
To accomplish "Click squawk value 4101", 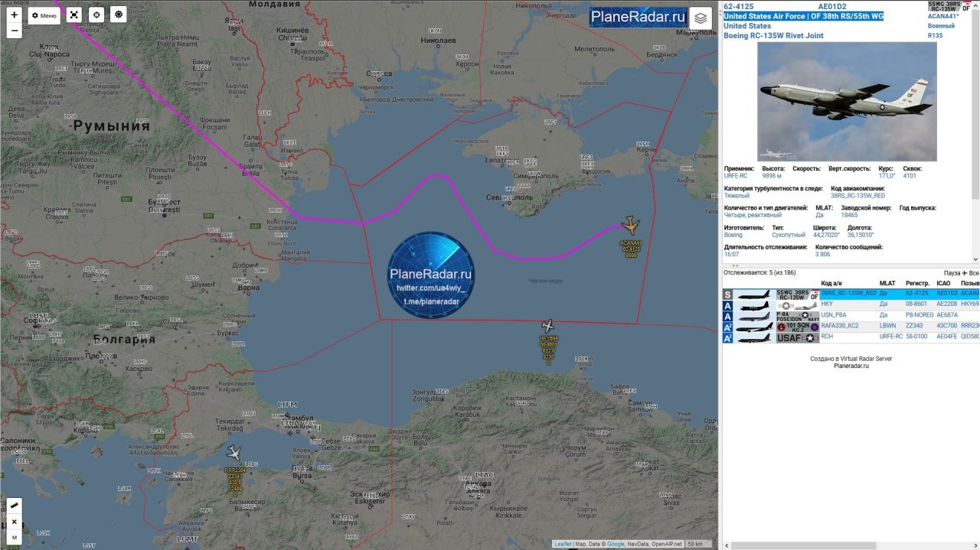I will pos(910,176).
